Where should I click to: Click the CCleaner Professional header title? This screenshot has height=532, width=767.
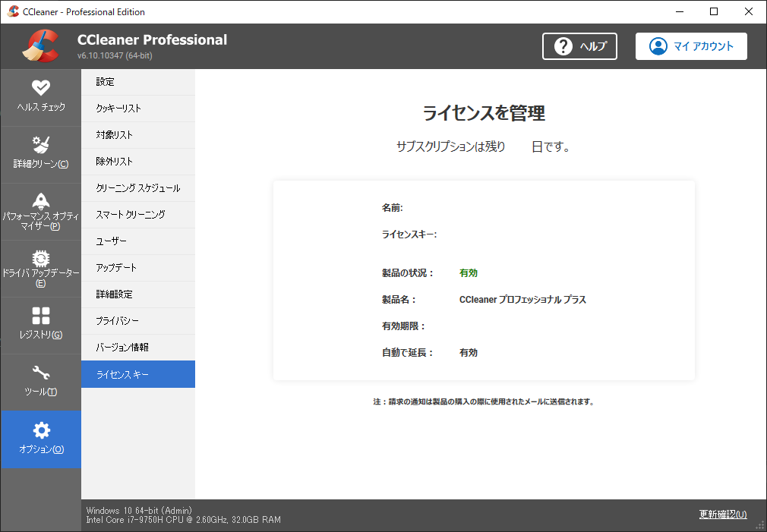coord(152,39)
